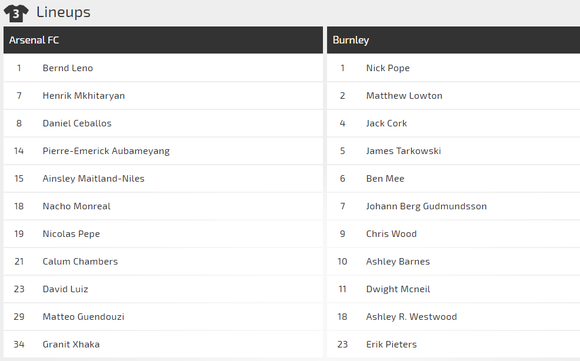Image resolution: width=580 pixels, height=361 pixels.
Task: Click on Daniel Ceballos
Action: point(77,123)
